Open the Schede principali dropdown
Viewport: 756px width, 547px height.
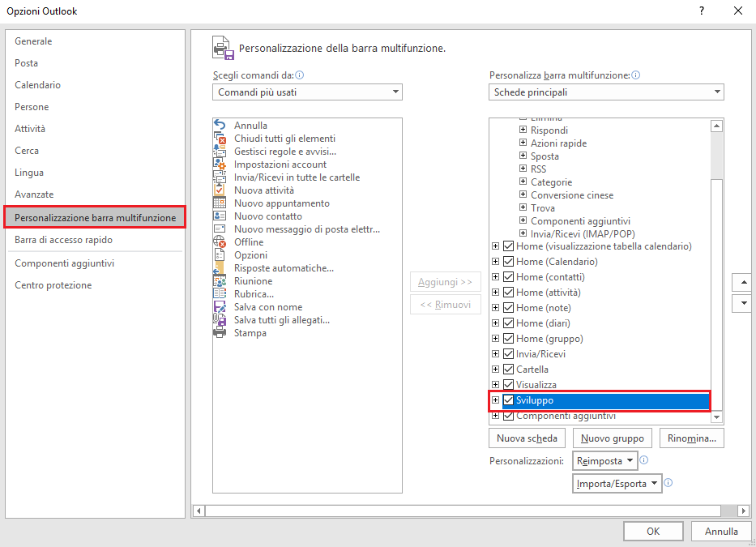(x=606, y=92)
